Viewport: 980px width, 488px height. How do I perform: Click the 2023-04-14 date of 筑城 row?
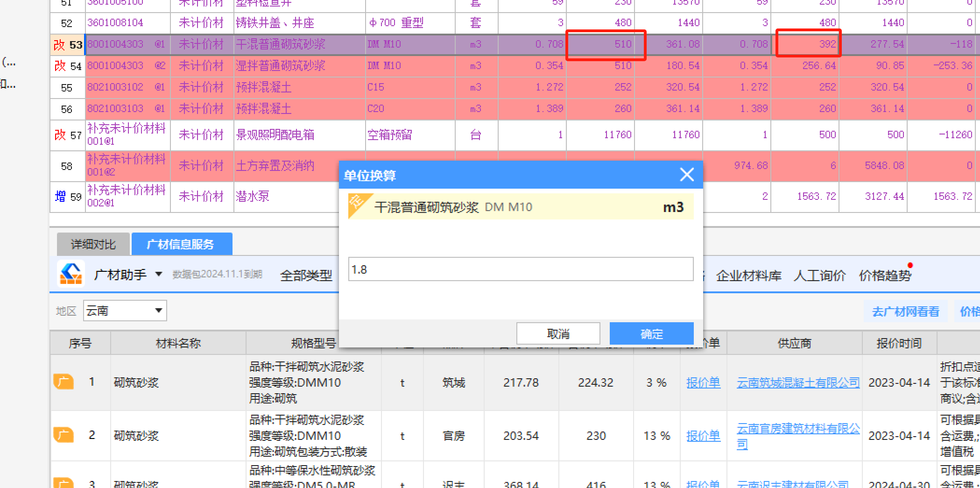click(x=899, y=382)
